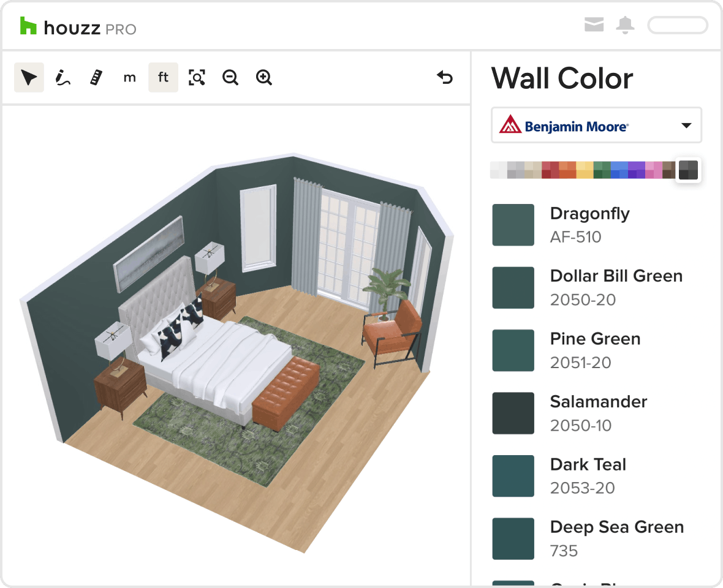The height and width of the screenshot is (588, 723).
Task: Open the messages envelope icon
Action: click(594, 25)
